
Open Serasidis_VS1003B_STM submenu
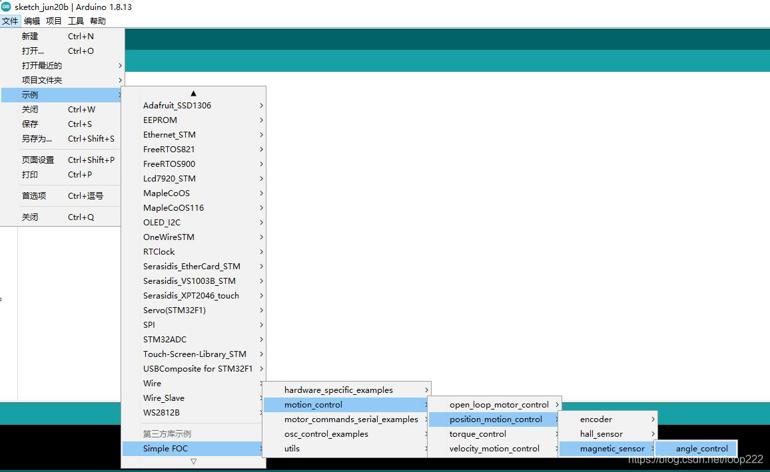[x=193, y=281]
